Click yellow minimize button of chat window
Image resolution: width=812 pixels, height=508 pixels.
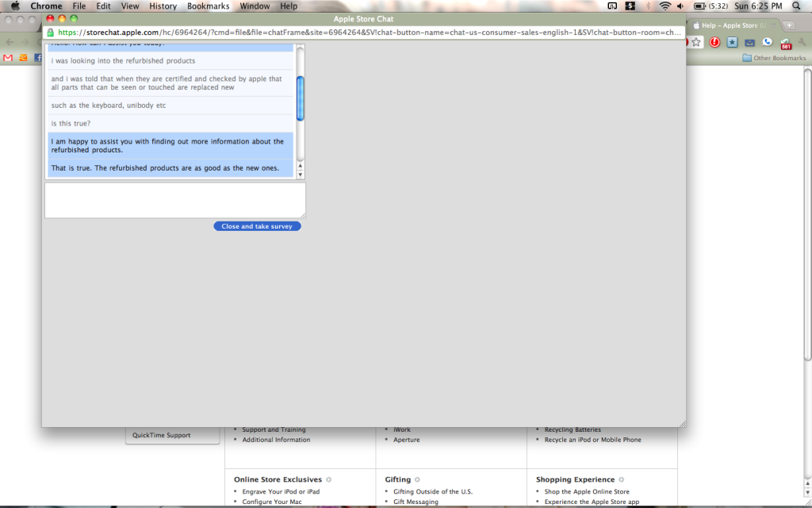(x=62, y=19)
